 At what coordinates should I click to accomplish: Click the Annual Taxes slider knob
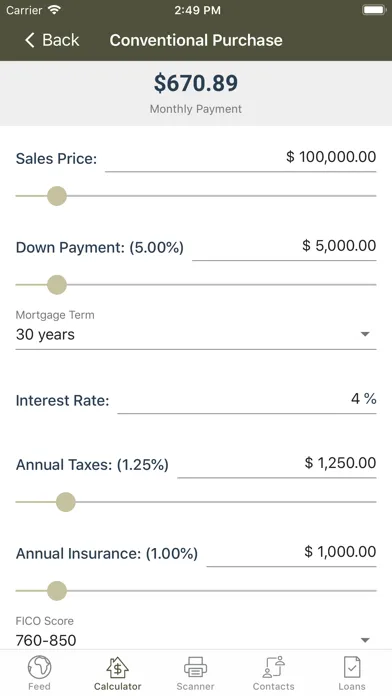coord(66,502)
